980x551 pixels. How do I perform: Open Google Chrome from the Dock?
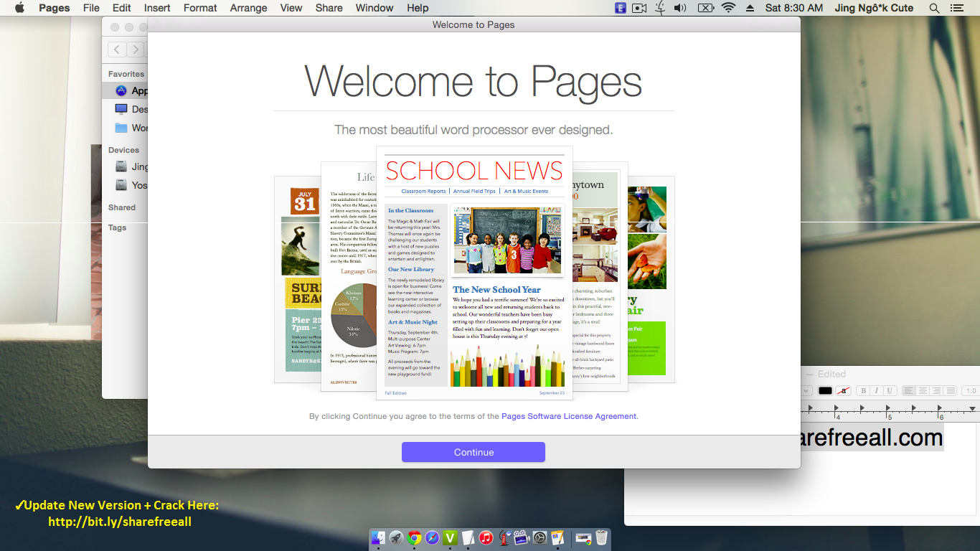pyautogui.click(x=414, y=537)
